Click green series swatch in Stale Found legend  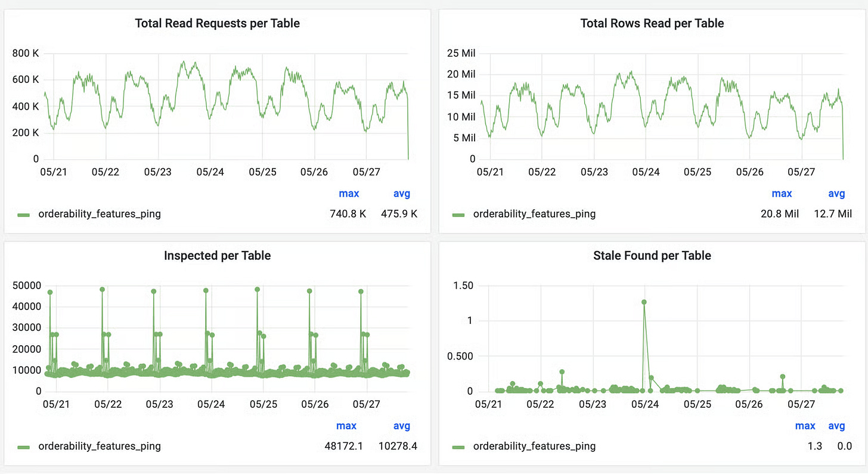458,447
